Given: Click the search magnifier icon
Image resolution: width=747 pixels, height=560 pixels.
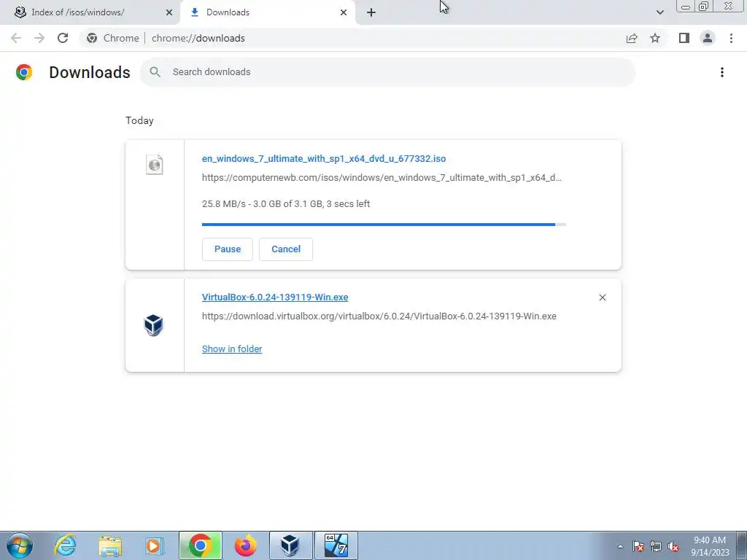Looking at the screenshot, I should coord(155,72).
